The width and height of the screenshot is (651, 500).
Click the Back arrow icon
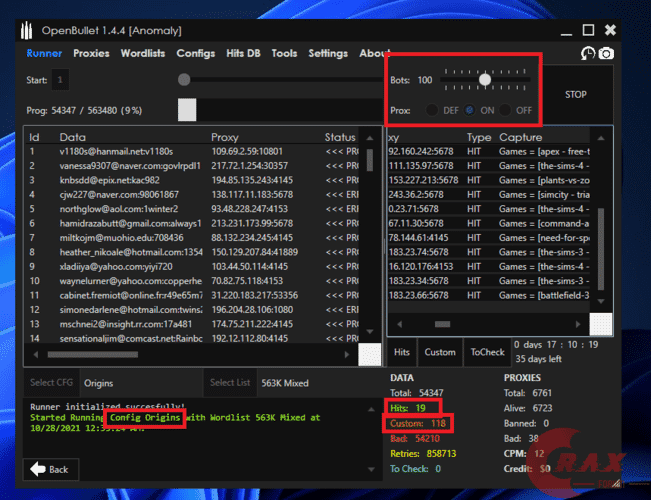(x=38, y=469)
